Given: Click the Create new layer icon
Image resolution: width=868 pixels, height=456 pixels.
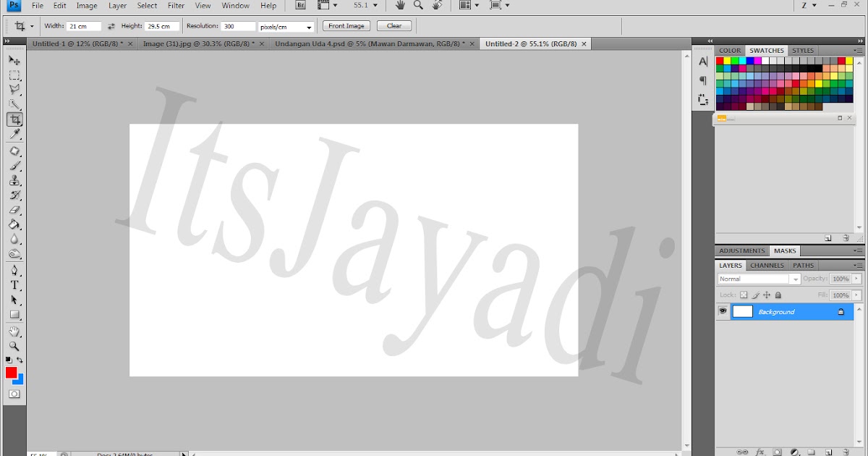Looking at the screenshot, I should click(x=828, y=452).
